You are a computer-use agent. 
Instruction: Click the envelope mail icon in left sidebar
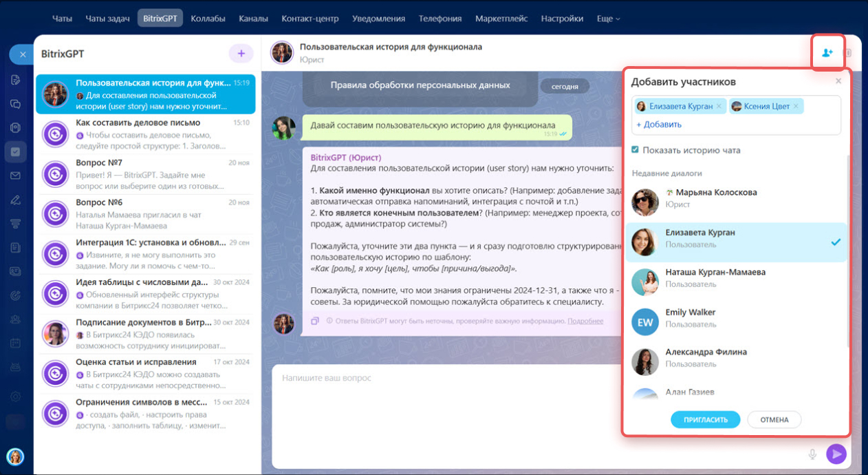[x=15, y=176]
